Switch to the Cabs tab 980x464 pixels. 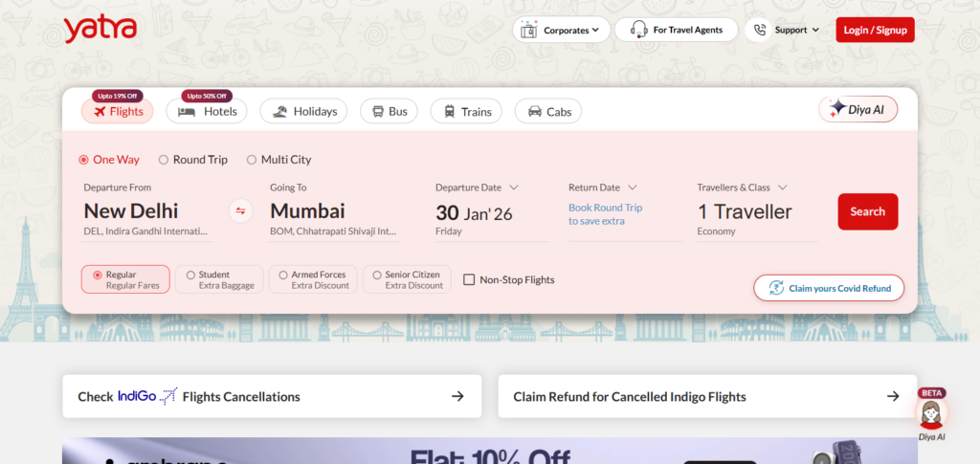[548, 111]
